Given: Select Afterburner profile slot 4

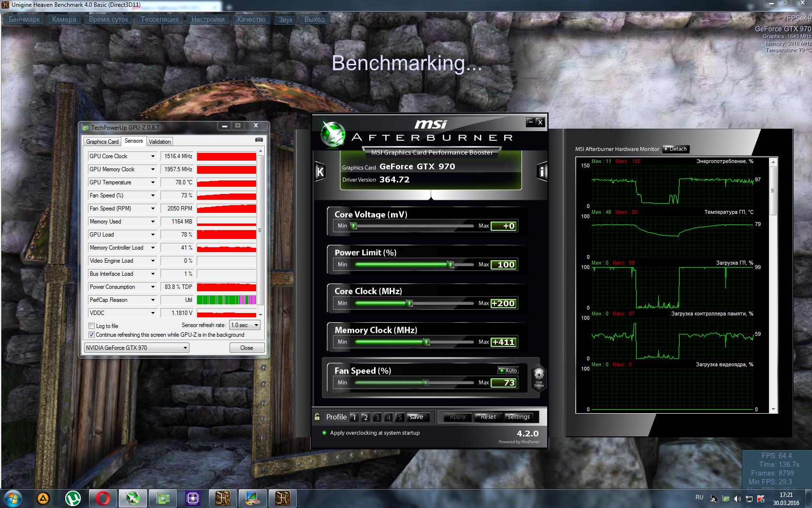Looking at the screenshot, I should tap(389, 417).
